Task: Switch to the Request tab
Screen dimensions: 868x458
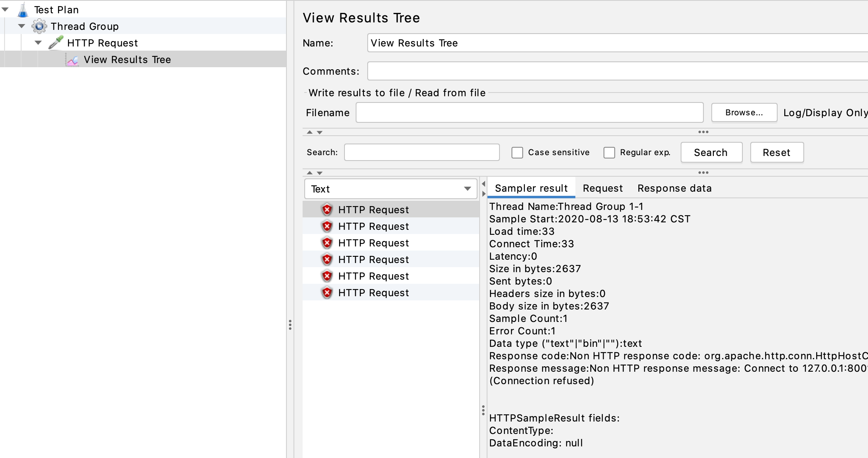Action: click(x=603, y=188)
